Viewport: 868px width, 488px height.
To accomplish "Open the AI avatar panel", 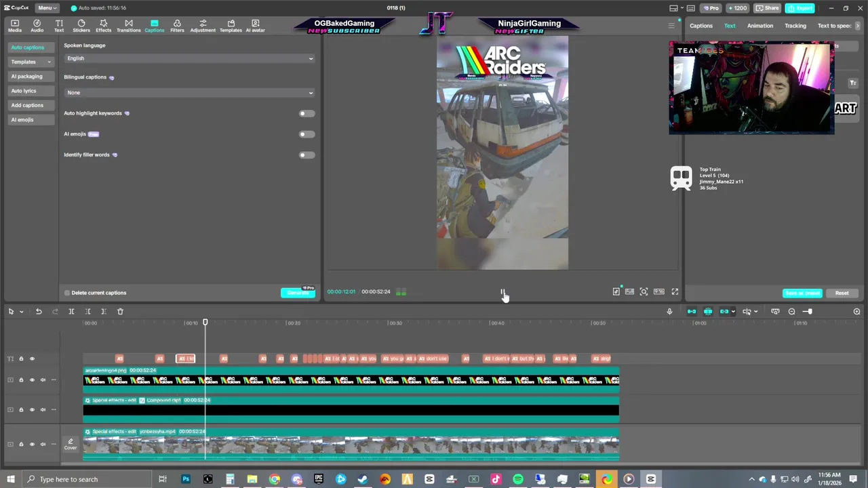I will 255,26.
